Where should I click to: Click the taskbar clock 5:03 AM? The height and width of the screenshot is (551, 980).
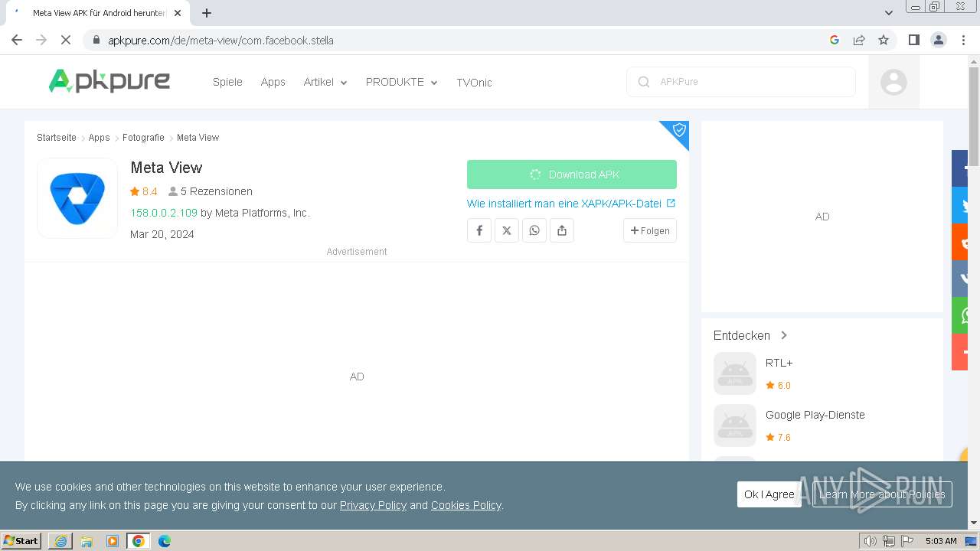click(941, 541)
